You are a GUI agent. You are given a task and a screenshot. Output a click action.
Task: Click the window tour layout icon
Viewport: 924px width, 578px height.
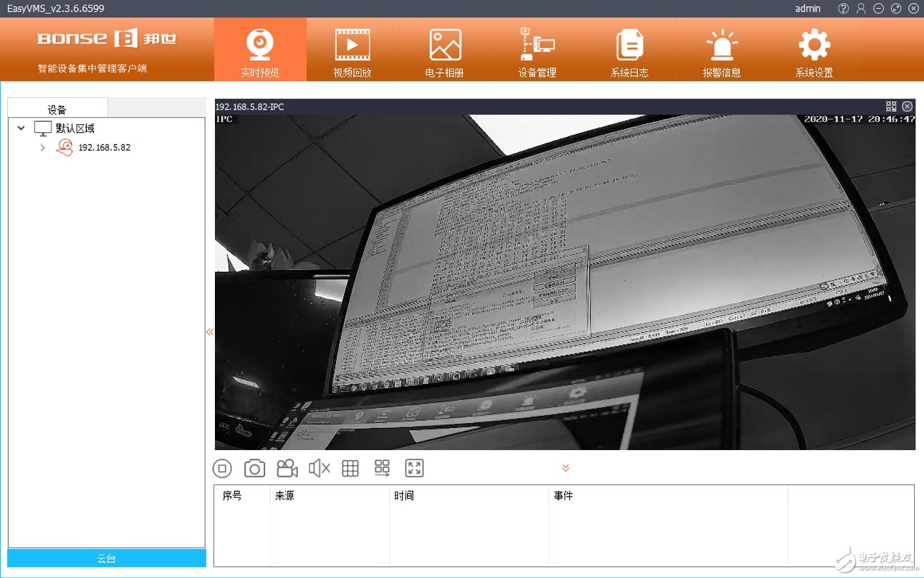[382, 468]
